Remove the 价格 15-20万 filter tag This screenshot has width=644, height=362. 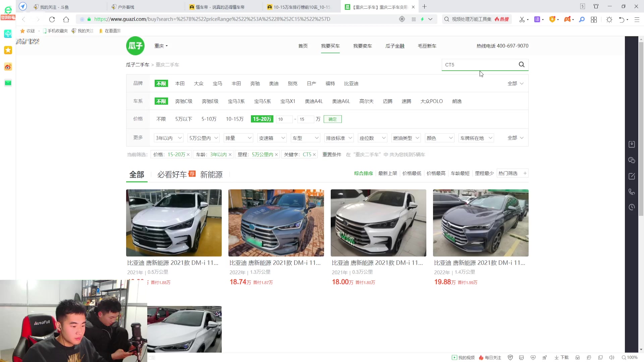tap(188, 155)
